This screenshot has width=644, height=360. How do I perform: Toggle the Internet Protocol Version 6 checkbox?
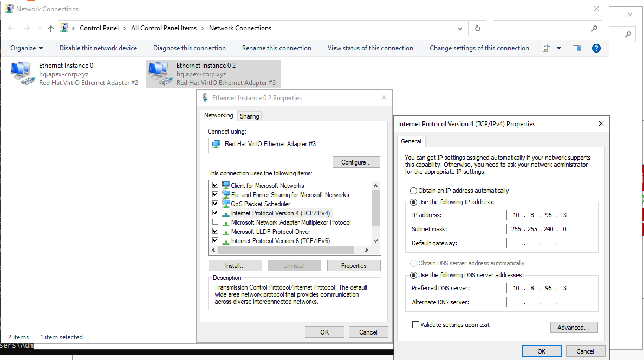[215, 240]
